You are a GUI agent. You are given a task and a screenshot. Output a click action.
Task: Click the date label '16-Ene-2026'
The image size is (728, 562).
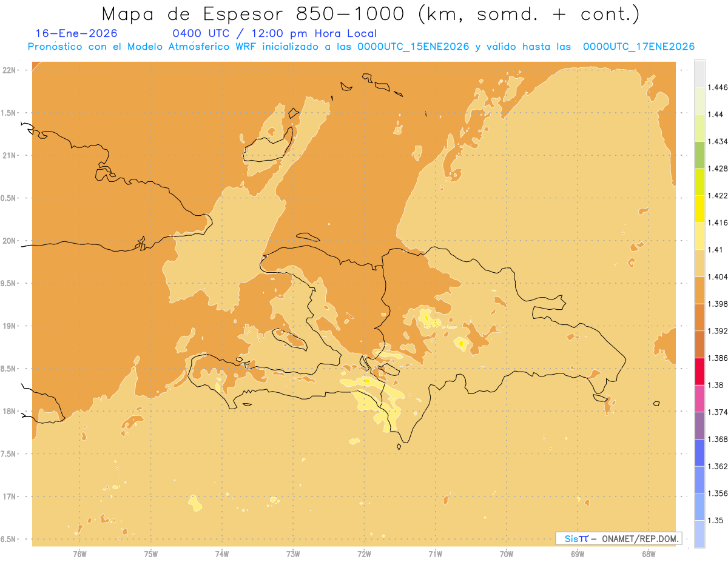[76, 33]
